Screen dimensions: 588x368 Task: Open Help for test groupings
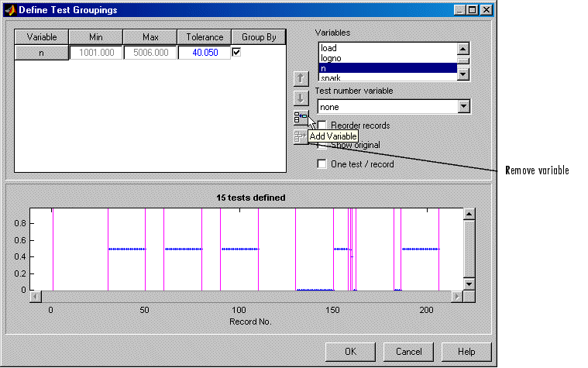(x=466, y=352)
